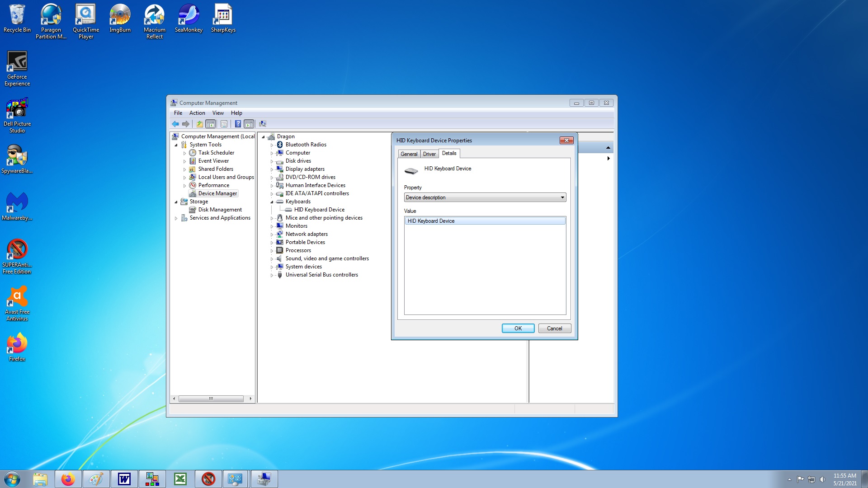Click the blue Help toolbar icon
868x488 pixels.
tap(238, 124)
